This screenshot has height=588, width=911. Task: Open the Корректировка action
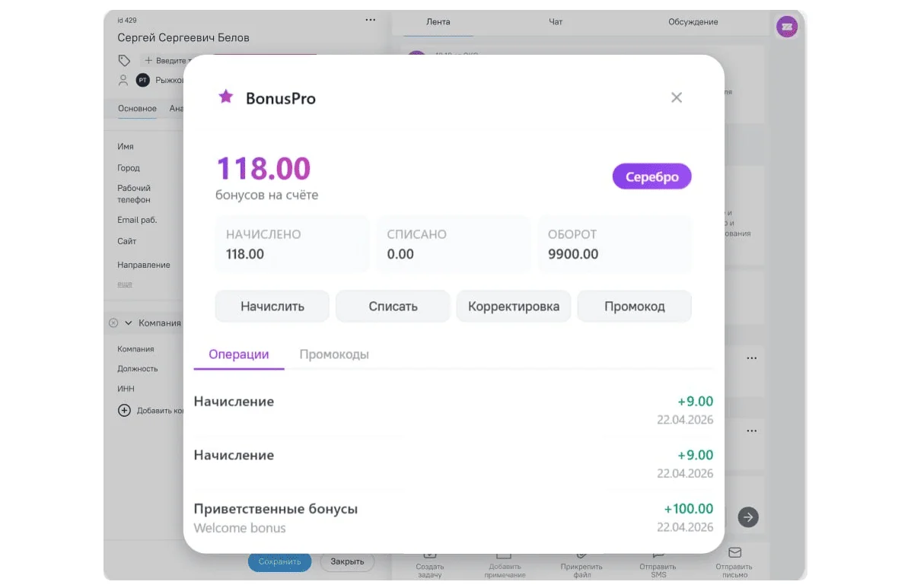pos(514,306)
